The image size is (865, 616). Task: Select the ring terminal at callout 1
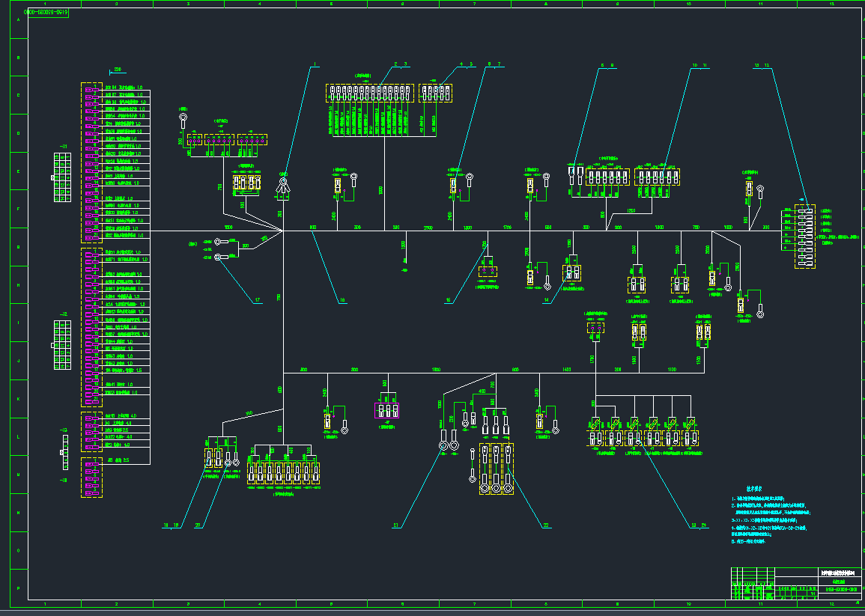pyautogui.click(x=283, y=183)
